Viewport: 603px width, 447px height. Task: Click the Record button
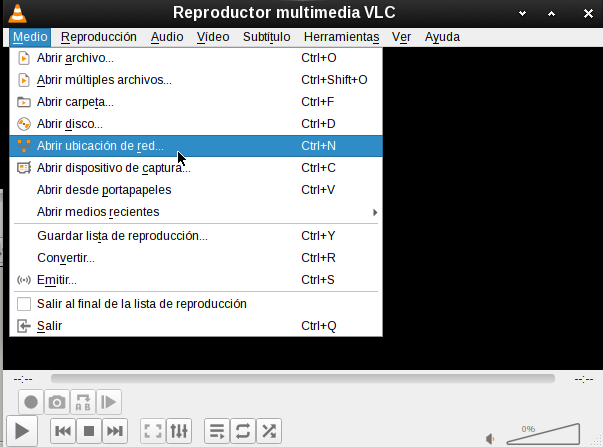click(31, 402)
